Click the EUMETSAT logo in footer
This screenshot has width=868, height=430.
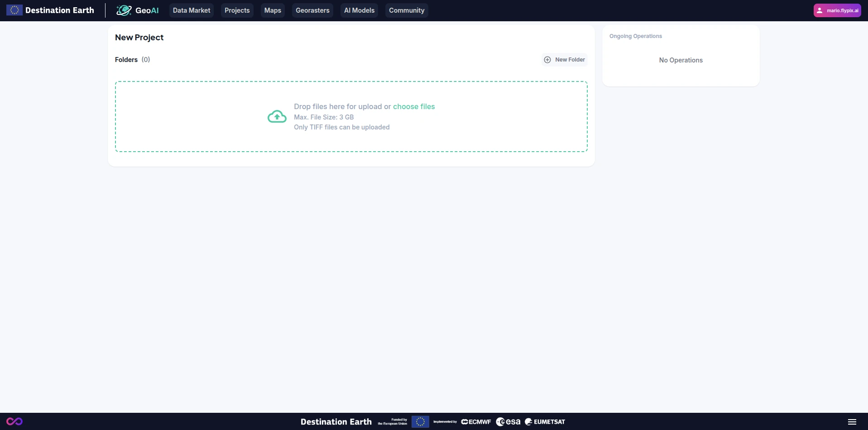(x=545, y=421)
